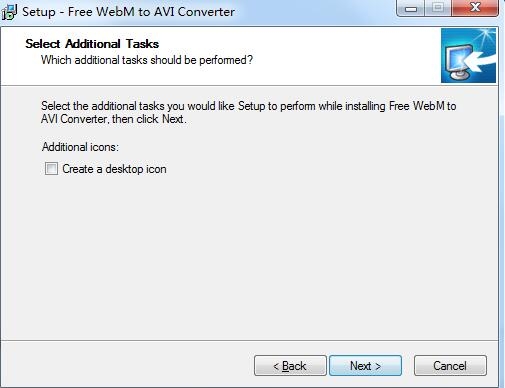
Task: Enable the Create a desktop icon checkbox
Action: click(51, 169)
